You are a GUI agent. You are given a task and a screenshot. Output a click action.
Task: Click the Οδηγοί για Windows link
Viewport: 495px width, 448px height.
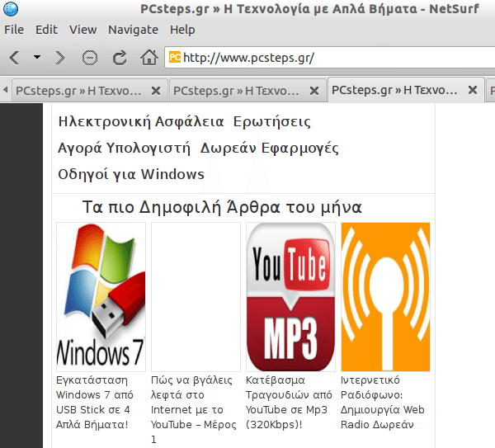(x=131, y=175)
